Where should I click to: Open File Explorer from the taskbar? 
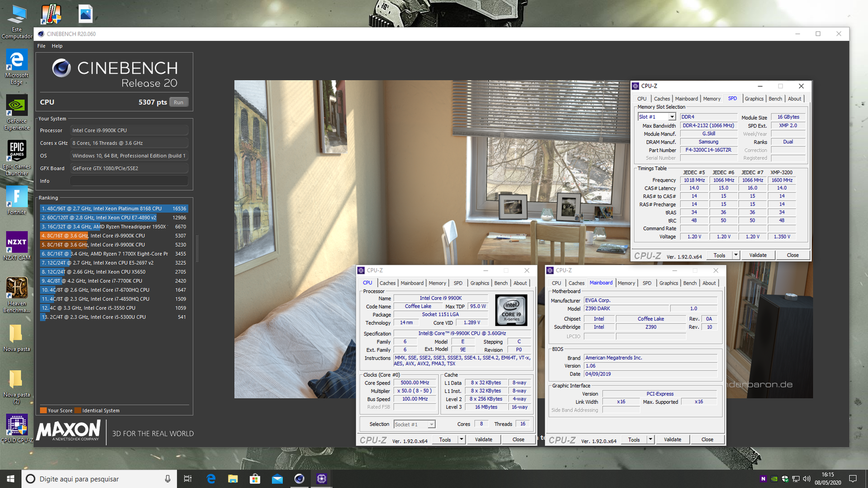click(x=233, y=479)
